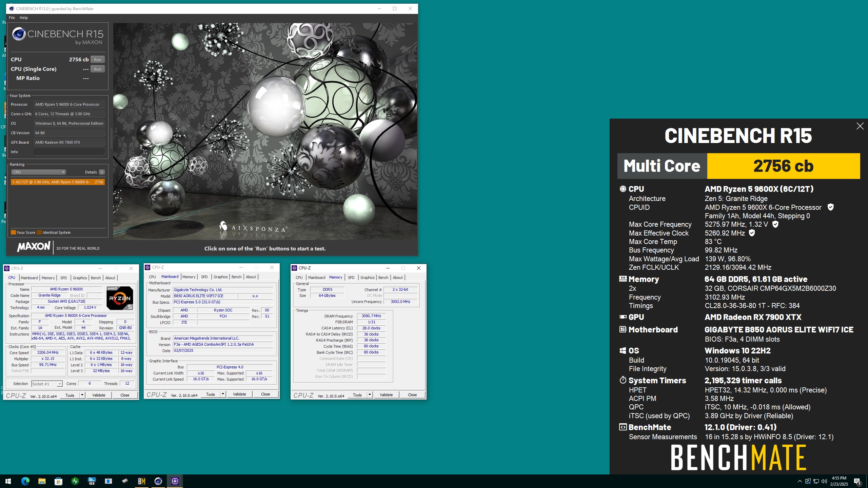Switch to Cinebench via its taskbar icon
Image resolution: width=868 pixels, height=488 pixels.
coord(158,481)
